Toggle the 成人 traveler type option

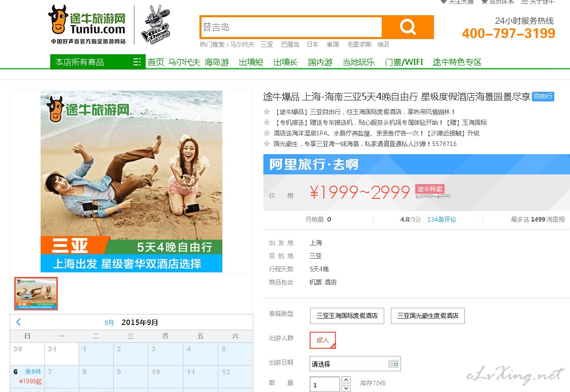point(323,340)
